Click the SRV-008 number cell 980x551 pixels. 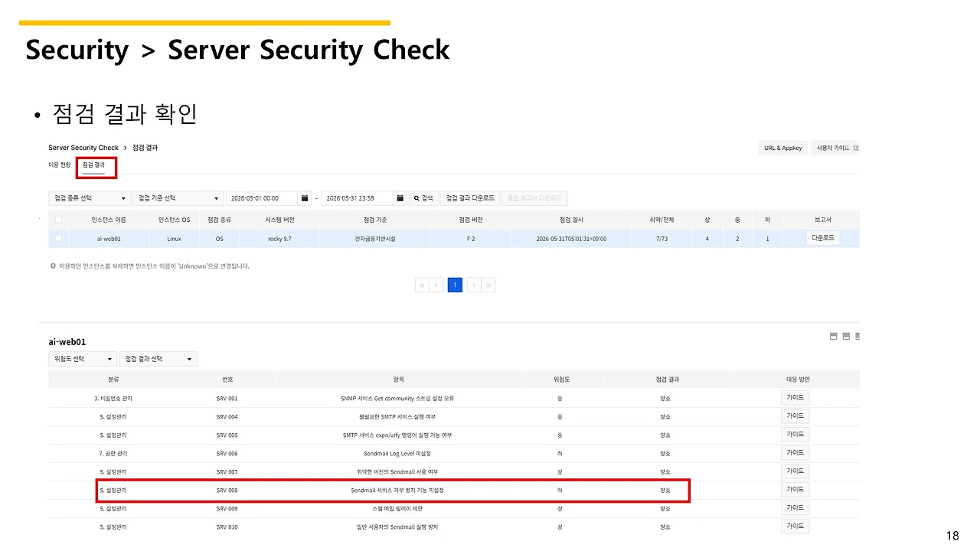(227, 491)
